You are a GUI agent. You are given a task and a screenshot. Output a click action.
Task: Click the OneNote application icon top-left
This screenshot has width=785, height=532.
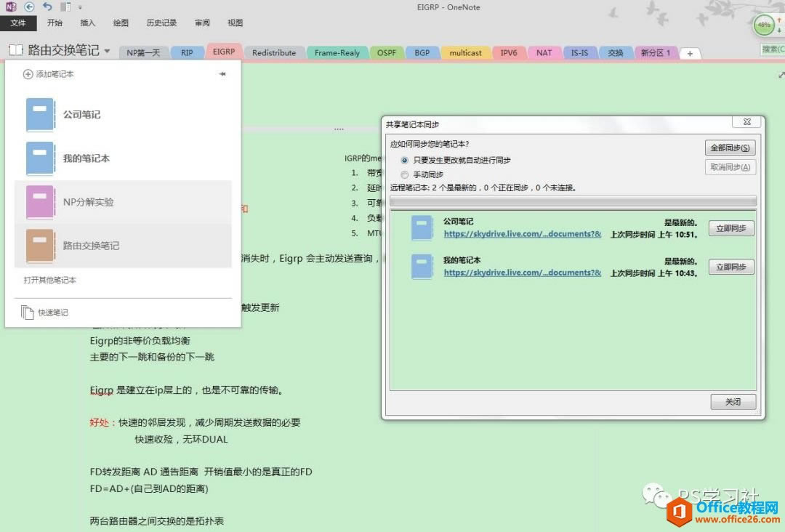(11, 7)
